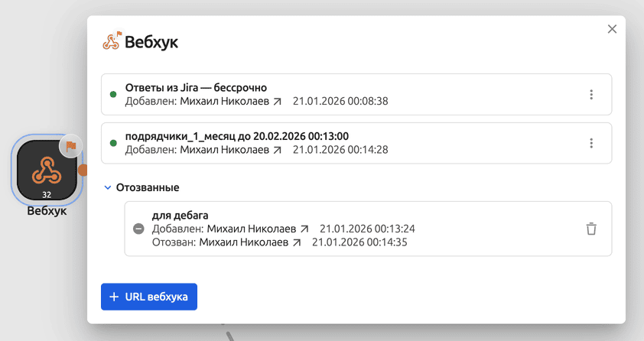Delete revoked "для дебага" webhook with trash icon
The image size is (644, 341).
pyautogui.click(x=591, y=229)
